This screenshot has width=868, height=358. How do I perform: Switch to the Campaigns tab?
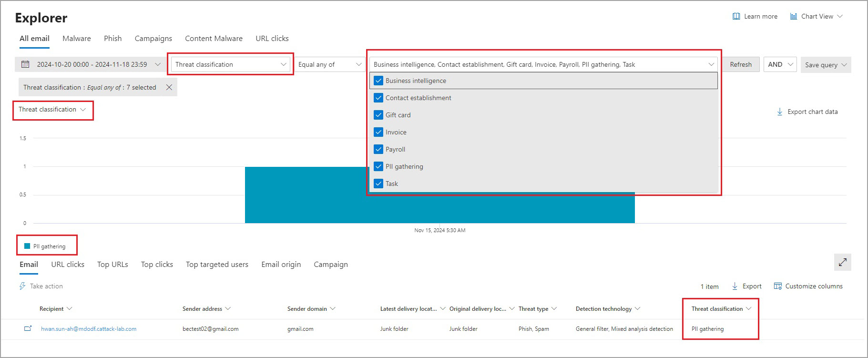click(x=153, y=39)
